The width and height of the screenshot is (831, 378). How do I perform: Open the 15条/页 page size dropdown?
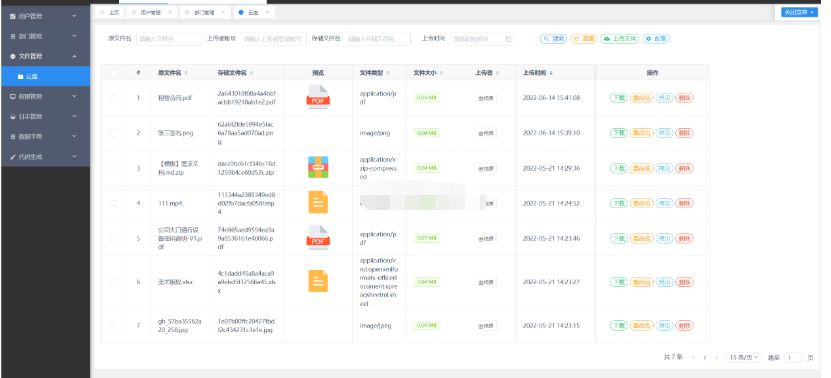tap(744, 358)
